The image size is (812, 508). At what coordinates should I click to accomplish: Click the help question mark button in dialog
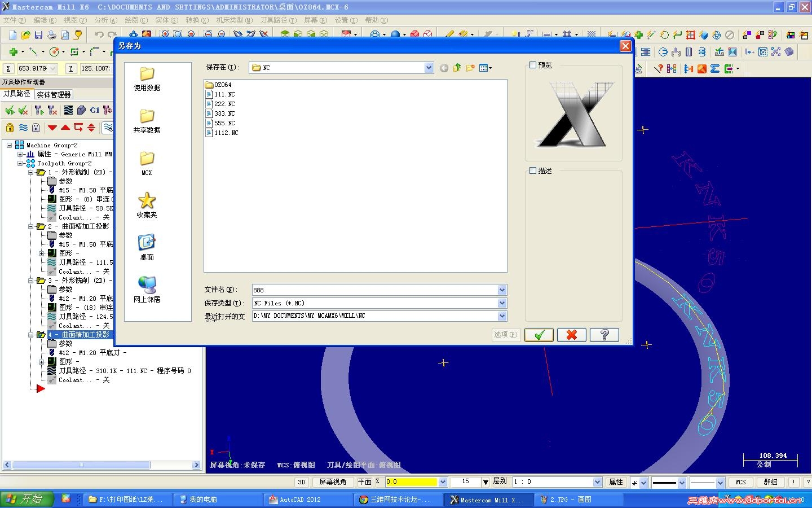[x=604, y=335]
